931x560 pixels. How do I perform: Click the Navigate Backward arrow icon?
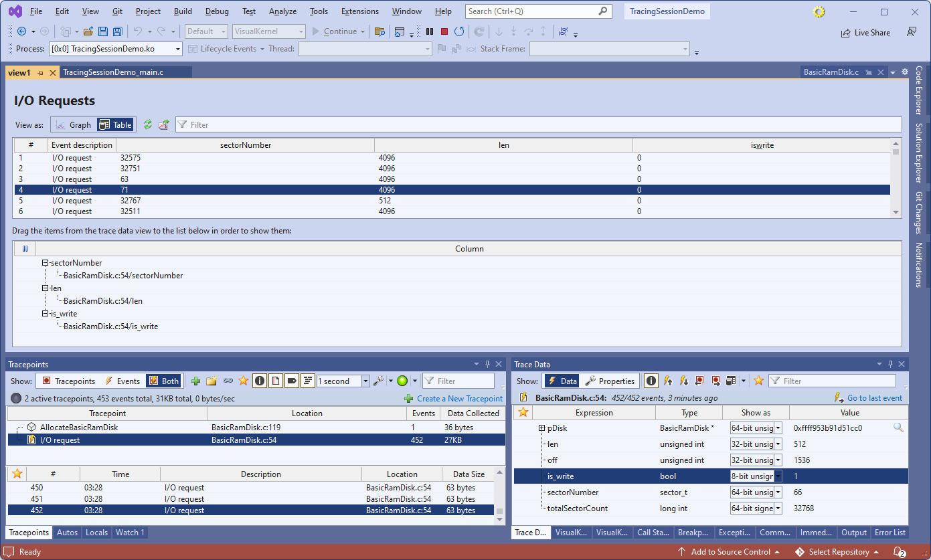pos(21,31)
